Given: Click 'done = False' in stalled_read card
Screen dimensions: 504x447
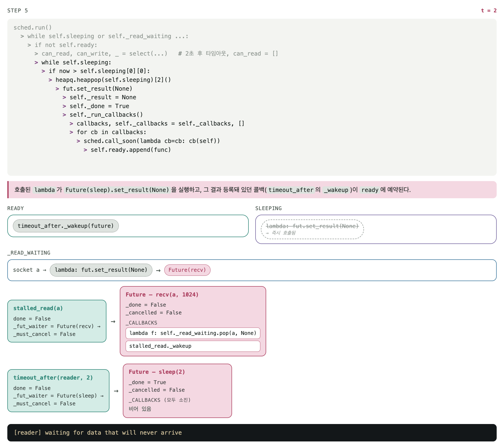Looking at the screenshot, I should pyautogui.click(x=32, y=319).
